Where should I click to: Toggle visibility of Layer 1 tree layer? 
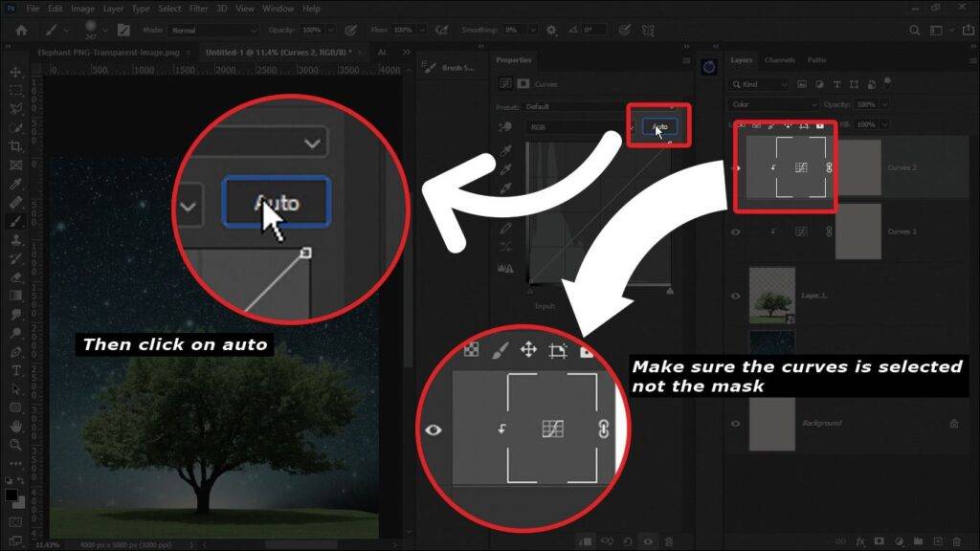[x=736, y=297]
